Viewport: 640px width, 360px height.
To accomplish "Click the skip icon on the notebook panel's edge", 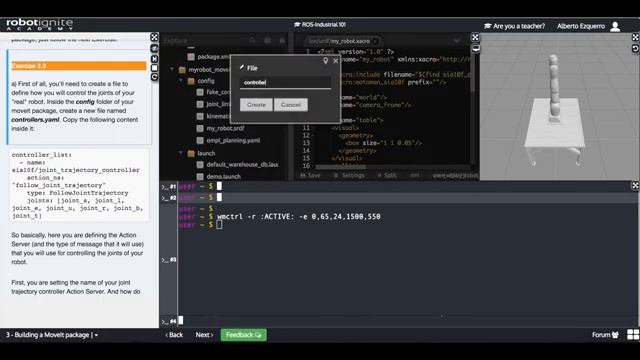I will coord(154,59).
